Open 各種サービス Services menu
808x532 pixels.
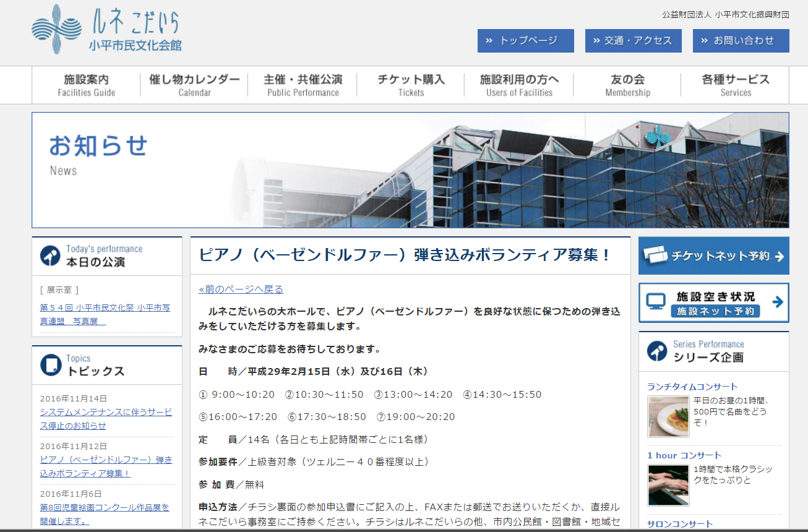tap(736, 85)
